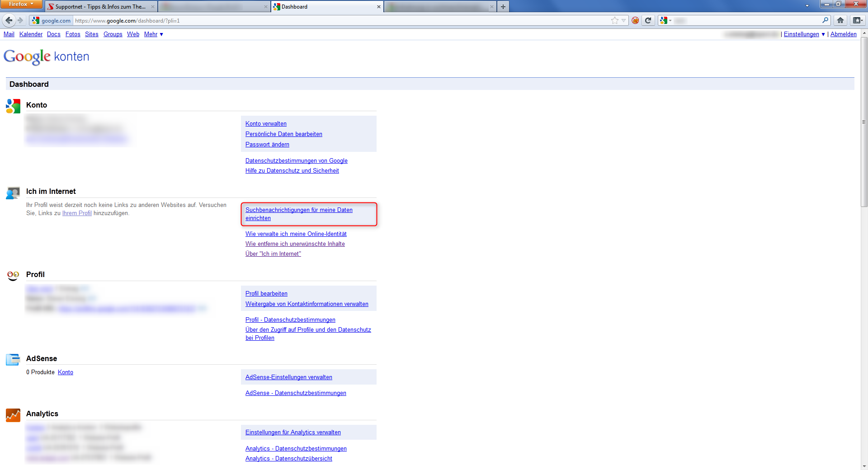Image resolution: width=868 pixels, height=470 pixels.
Task: Click the back navigation arrow
Action: tap(8, 20)
